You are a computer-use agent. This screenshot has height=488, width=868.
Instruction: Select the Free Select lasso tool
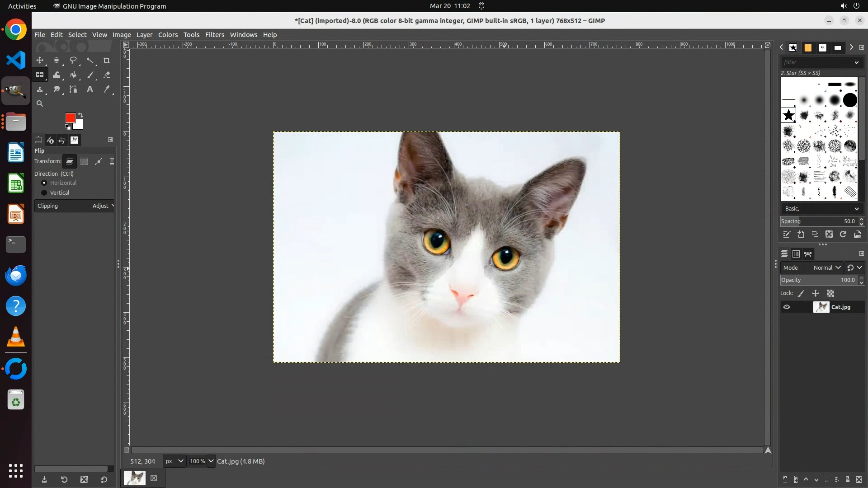pyautogui.click(x=73, y=61)
